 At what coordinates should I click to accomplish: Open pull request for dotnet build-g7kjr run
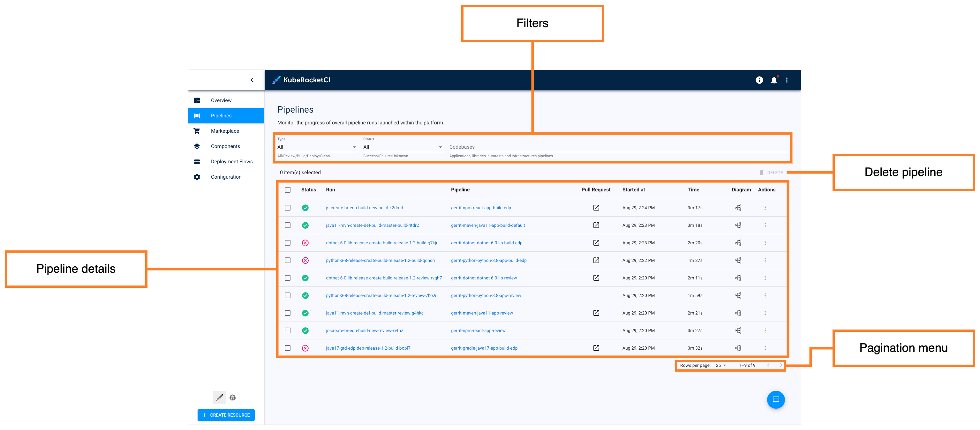tap(596, 242)
